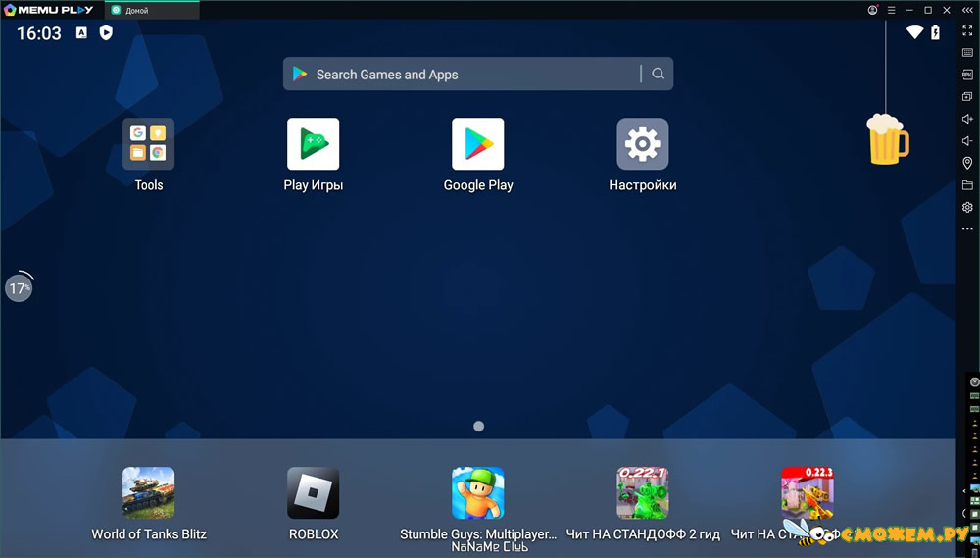Toggle fullscreen mode in sidebar

click(x=967, y=30)
